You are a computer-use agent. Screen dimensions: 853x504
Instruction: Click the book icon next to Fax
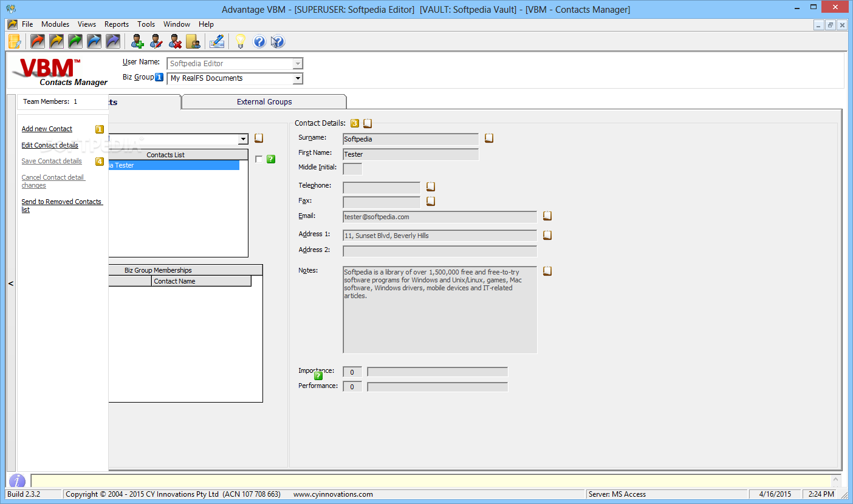point(431,201)
